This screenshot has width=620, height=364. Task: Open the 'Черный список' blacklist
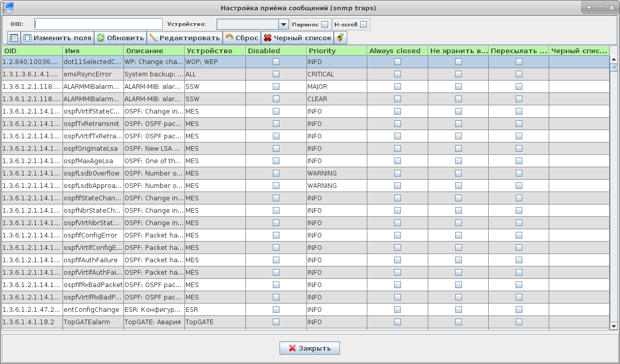click(x=297, y=38)
